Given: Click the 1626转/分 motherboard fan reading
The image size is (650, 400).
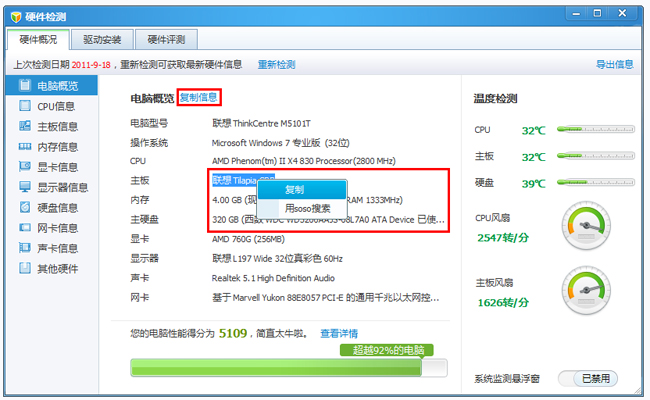Looking at the screenshot, I should pyautogui.click(x=503, y=303).
